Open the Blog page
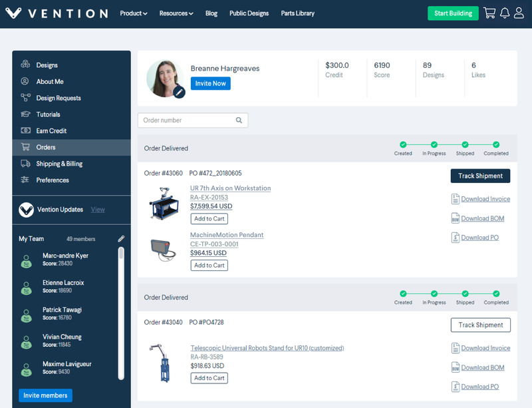532x408 pixels. pyautogui.click(x=211, y=13)
